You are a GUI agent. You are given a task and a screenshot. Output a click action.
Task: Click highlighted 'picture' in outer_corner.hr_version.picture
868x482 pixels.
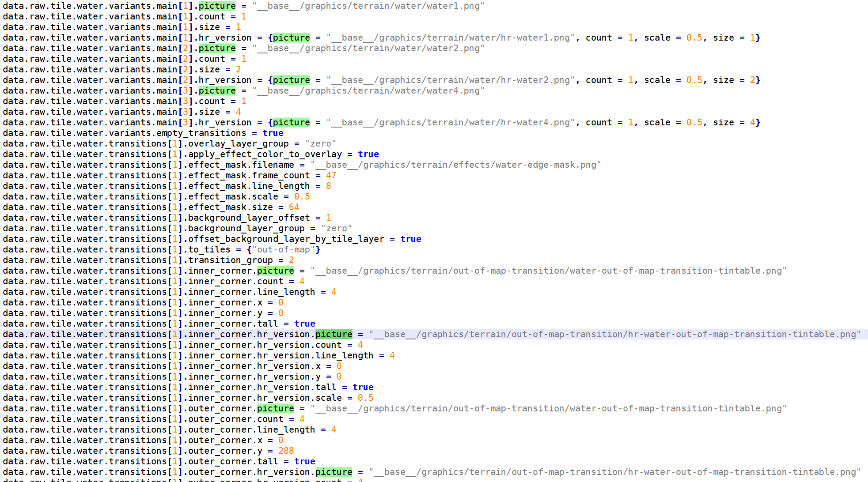tap(334, 472)
